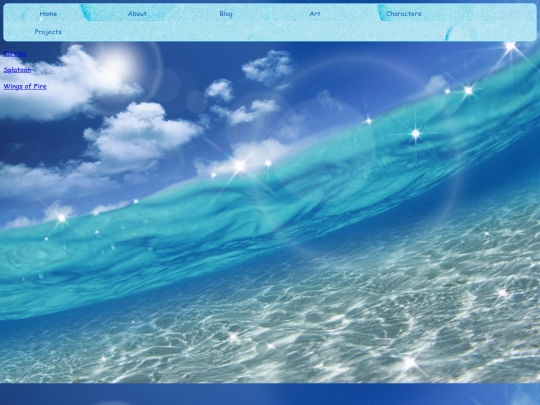Viewport: 540px width, 405px height.
Task: Open the Blog section
Action: point(226,14)
